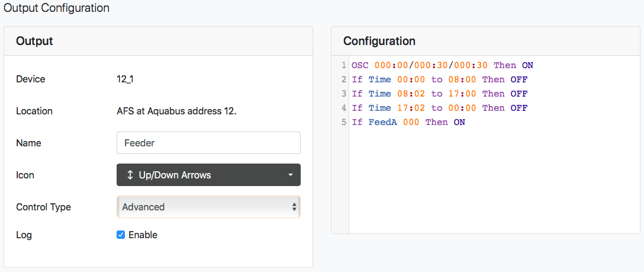
Task: Click the Device value 12_1
Action: click(125, 79)
